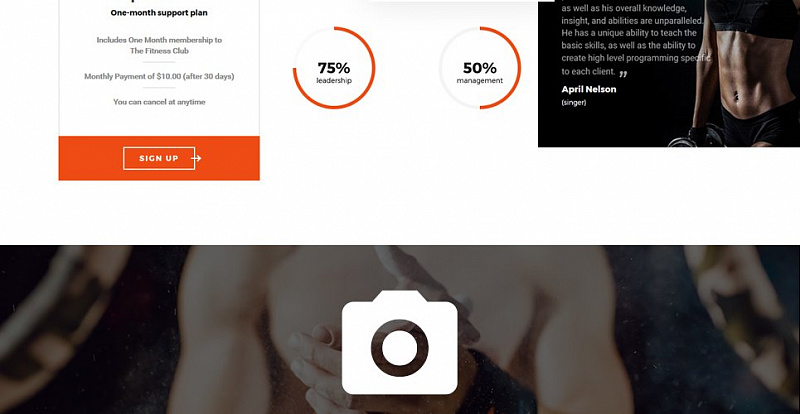Click the testimonial quote paragraph
This screenshot has width=800, height=414.
[633, 40]
